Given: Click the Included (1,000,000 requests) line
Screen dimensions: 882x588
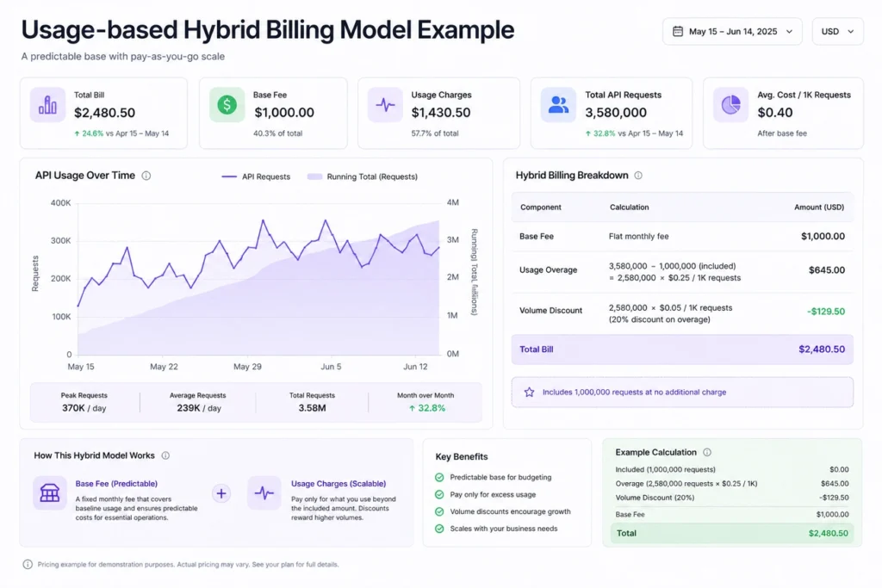Looking at the screenshot, I should pos(732,469).
